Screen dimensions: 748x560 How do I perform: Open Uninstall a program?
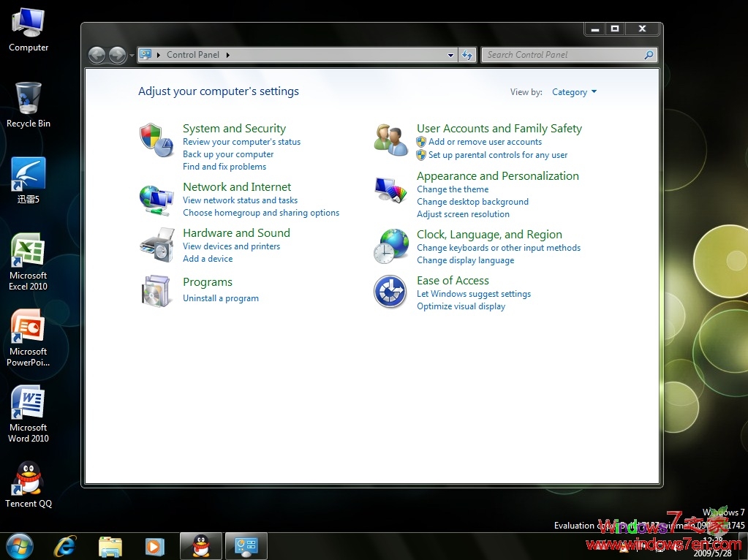point(221,298)
